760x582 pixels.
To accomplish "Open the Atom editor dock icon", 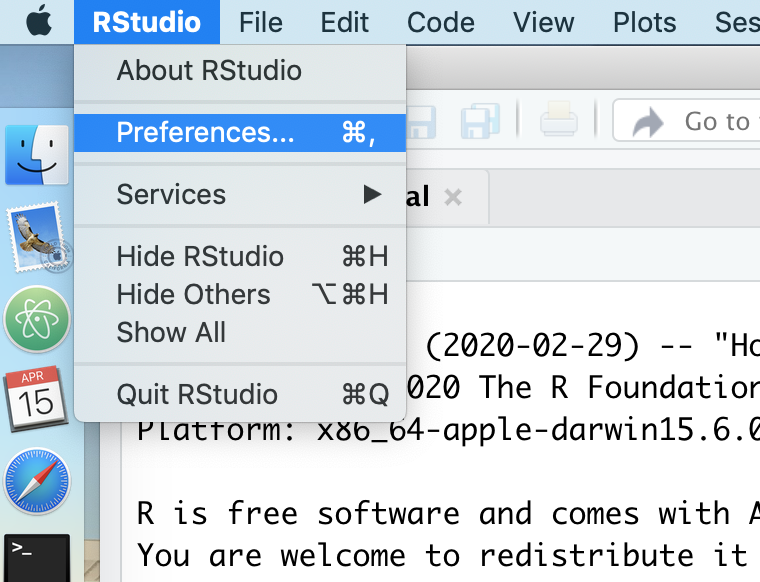I will (37, 320).
